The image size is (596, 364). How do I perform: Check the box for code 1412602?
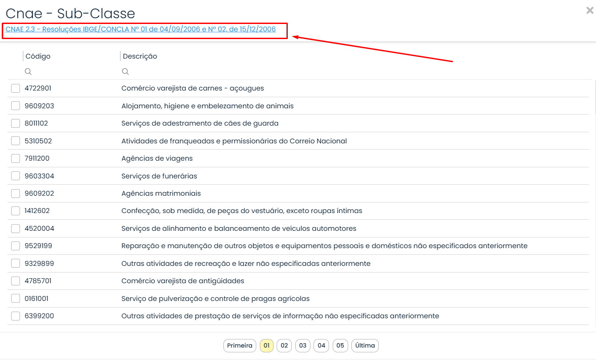pos(16,211)
